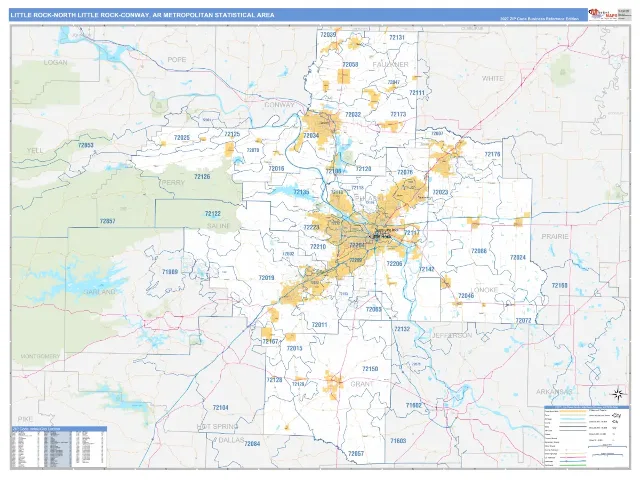Select the PRAIRIE county label
The image size is (640, 480).
click(555, 236)
